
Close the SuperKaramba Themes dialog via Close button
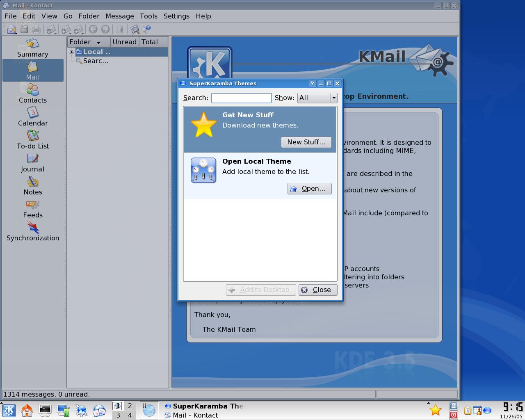[318, 290]
